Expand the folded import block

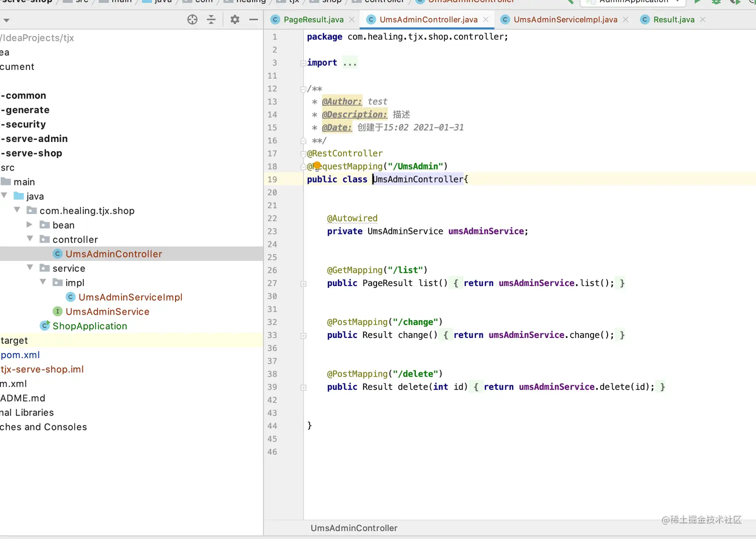(303, 63)
